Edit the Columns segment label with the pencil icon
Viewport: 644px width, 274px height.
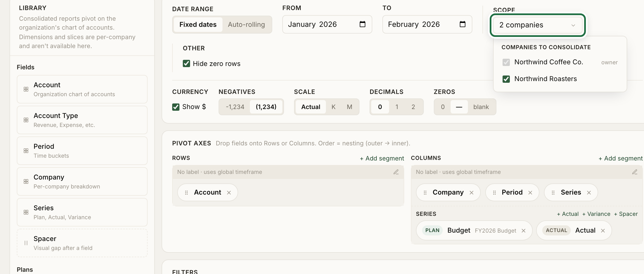click(635, 172)
